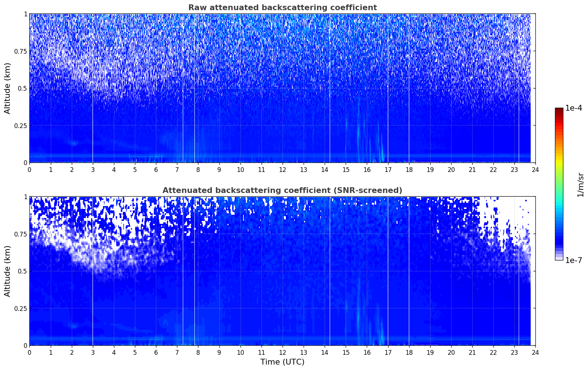Click the "1e-7" colorbar minimum label

point(573,260)
